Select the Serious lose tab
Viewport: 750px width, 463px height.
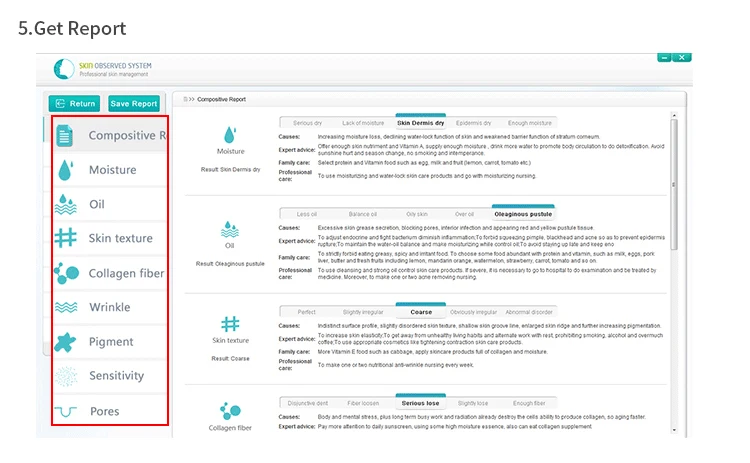[420, 403]
